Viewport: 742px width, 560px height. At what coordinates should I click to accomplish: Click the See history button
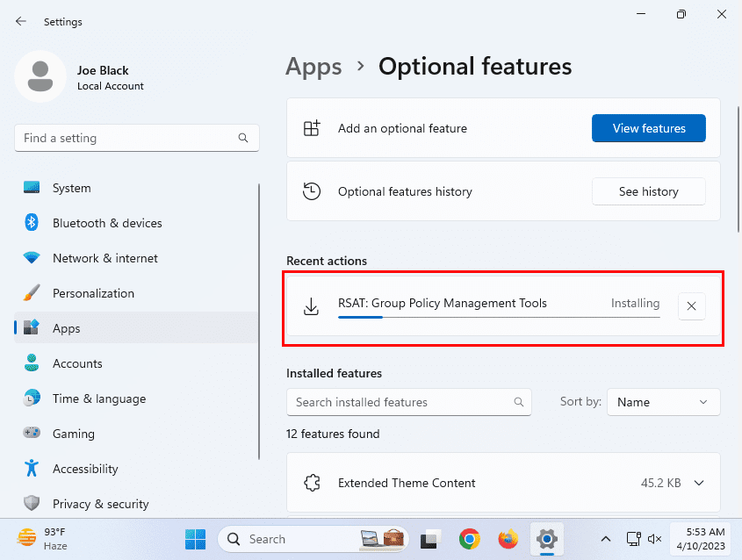[x=648, y=191]
